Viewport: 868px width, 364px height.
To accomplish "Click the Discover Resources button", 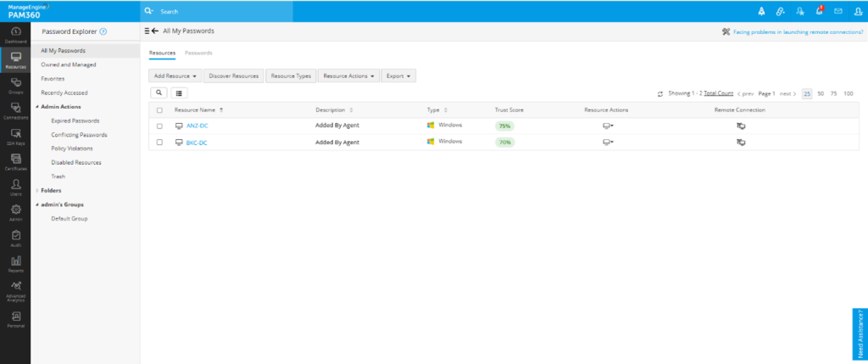I will (233, 76).
